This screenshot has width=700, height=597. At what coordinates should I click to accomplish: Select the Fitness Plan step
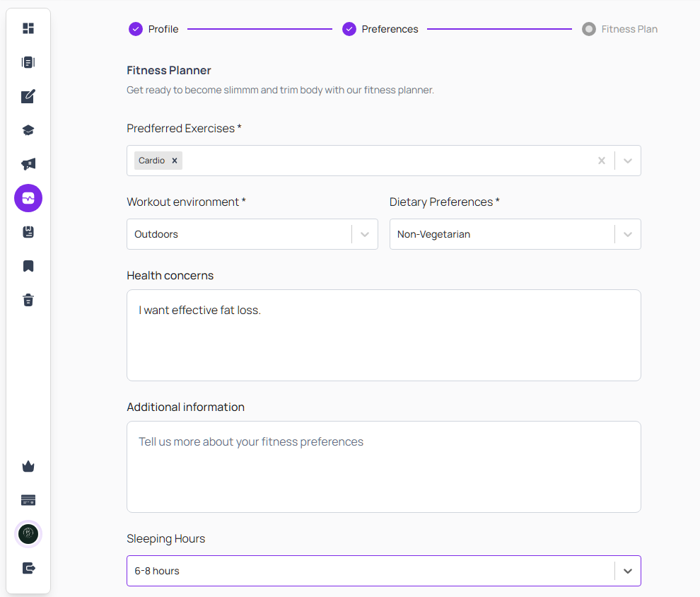(619, 29)
